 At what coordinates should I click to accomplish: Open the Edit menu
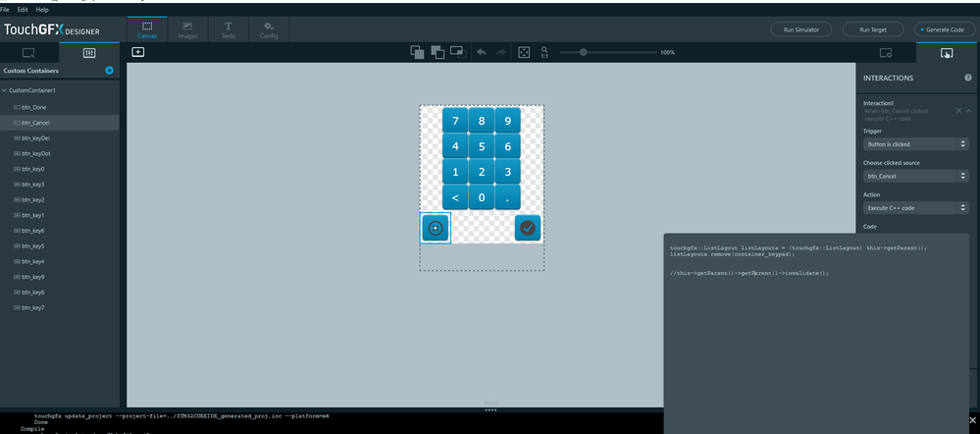click(x=23, y=10)
